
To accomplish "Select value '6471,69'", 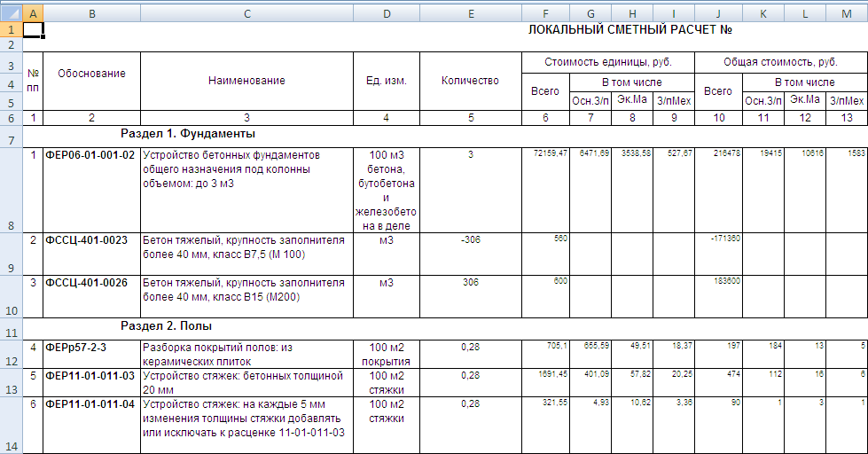I will point(590,190).
